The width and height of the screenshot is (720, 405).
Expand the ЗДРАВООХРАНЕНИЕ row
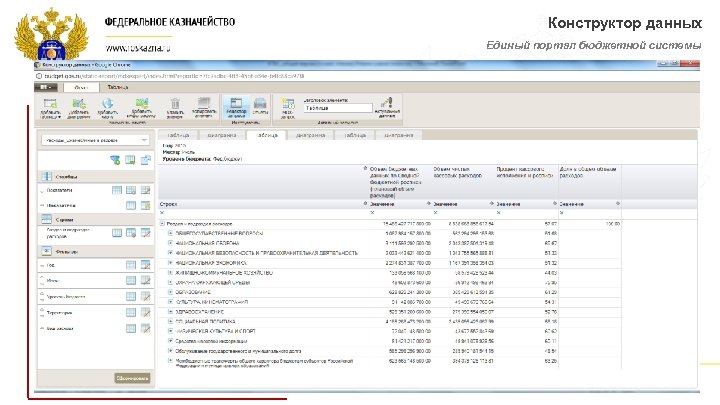tap(170, 311)
